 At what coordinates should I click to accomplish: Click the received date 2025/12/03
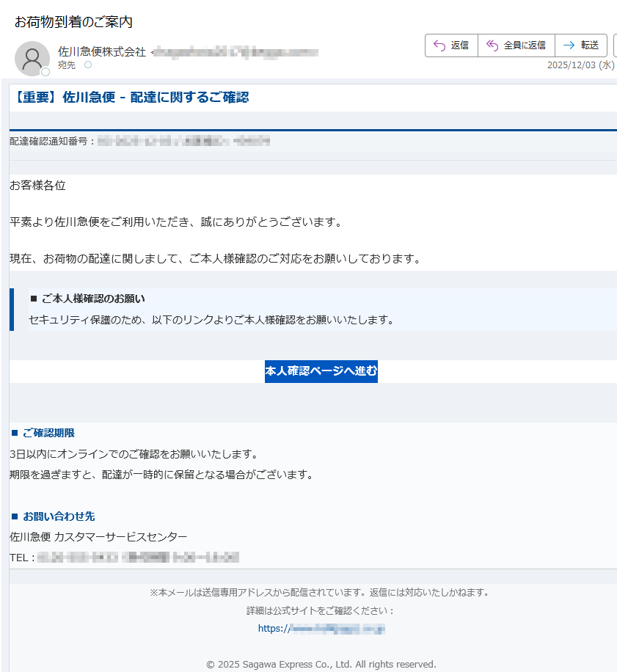coord(572,65)
